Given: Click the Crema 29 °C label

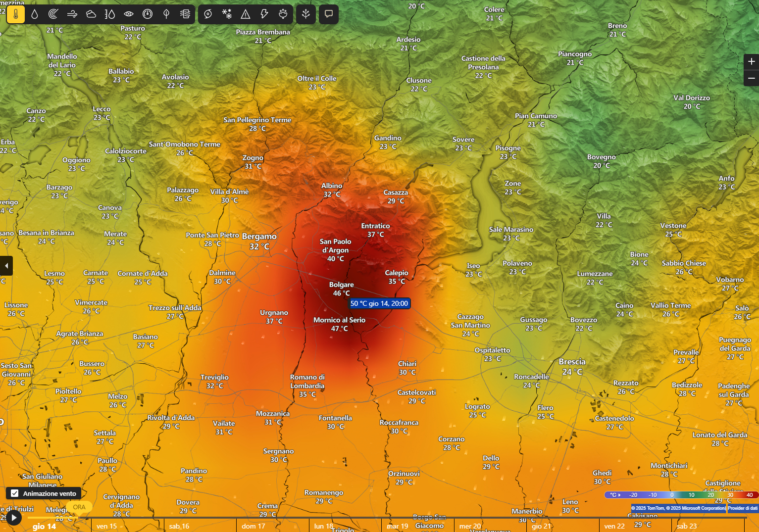Looking at the screenshot, I should (267, 510).
